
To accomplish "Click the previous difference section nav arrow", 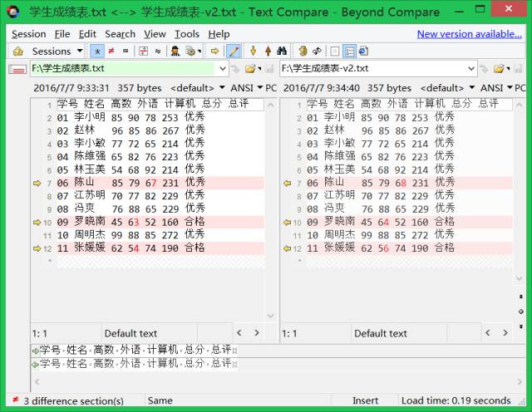I will tap(521, 297).
